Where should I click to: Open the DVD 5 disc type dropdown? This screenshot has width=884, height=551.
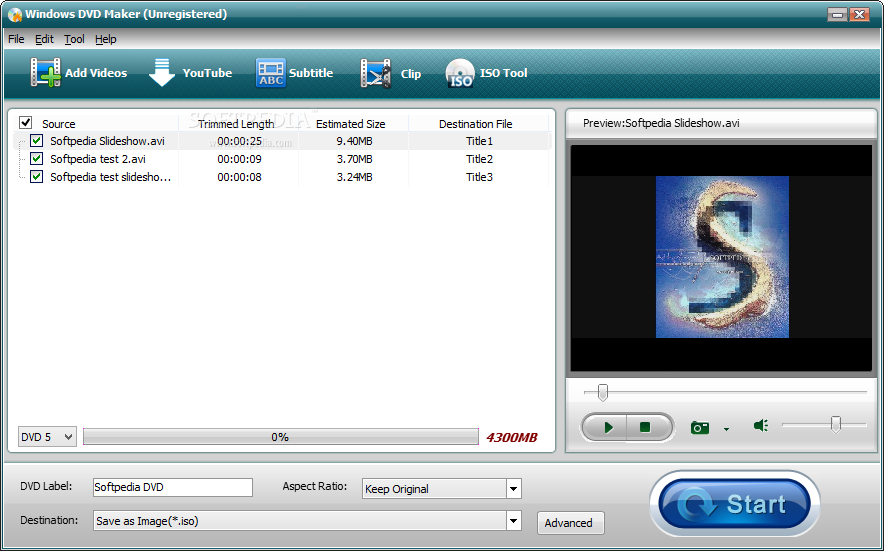tap(47, 437)
